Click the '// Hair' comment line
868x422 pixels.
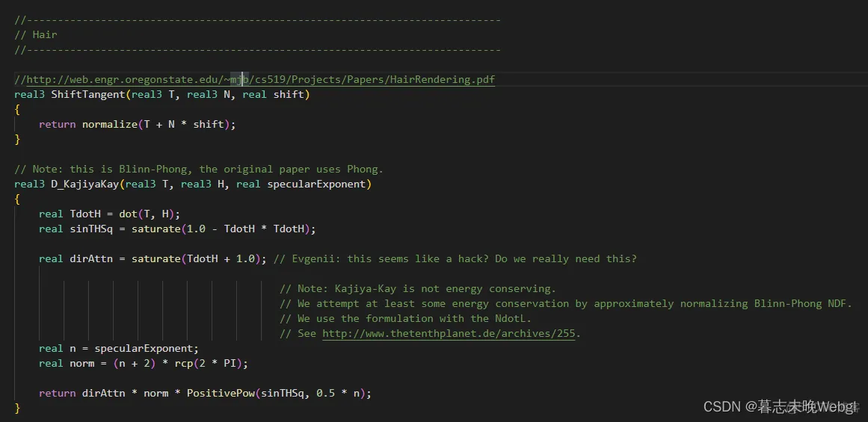[x=36, y=35]
